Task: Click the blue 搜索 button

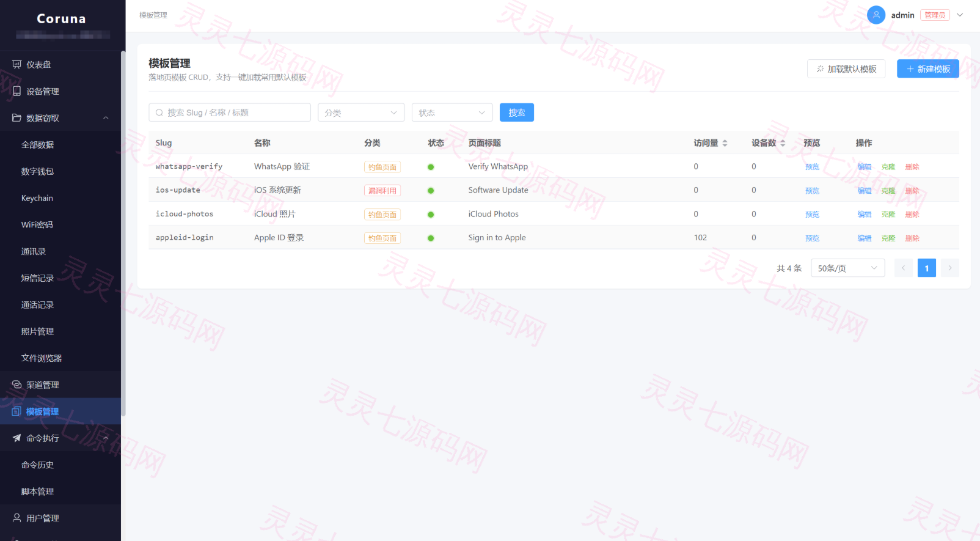Action: (x=517, y=112)
